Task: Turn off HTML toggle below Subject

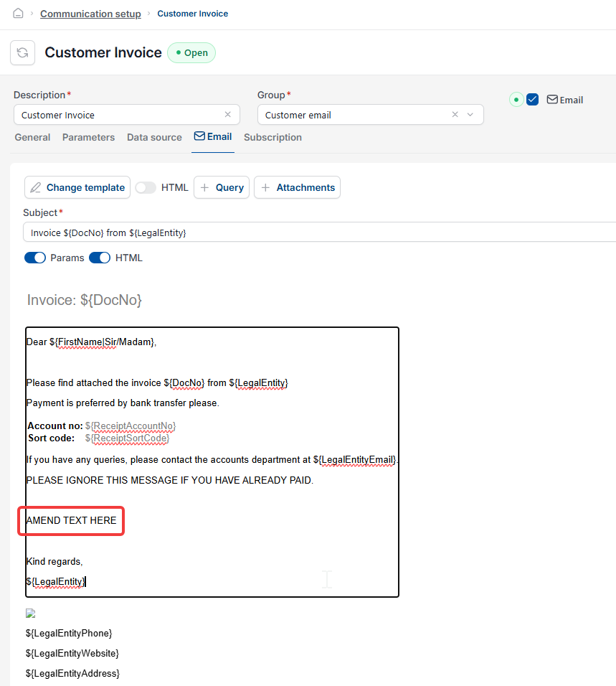Action: point(100,258)
